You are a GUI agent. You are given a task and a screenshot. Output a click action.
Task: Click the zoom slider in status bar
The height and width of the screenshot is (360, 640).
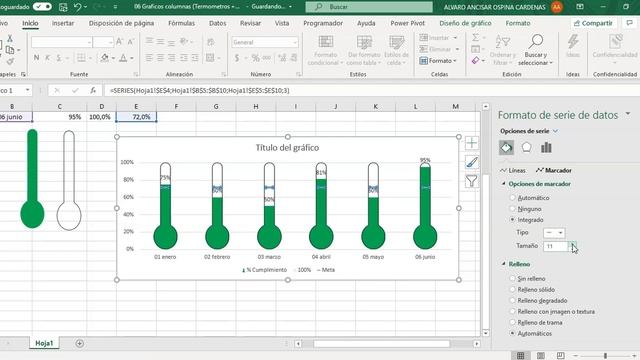tap(606, 356)
